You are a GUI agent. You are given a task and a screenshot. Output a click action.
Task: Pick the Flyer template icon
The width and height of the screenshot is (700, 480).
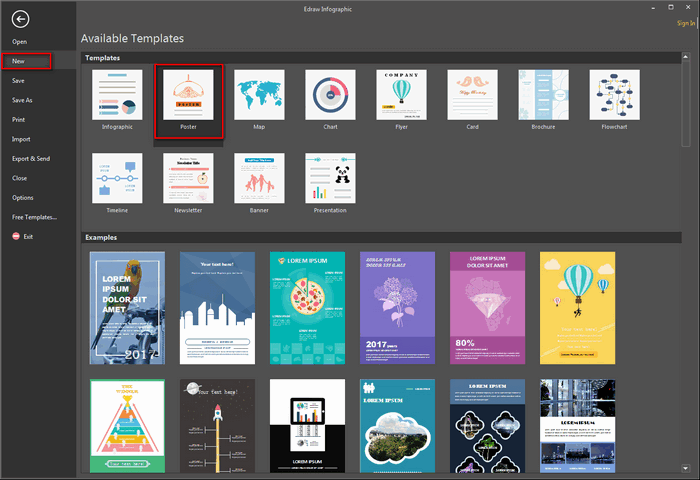click(401, 95)
